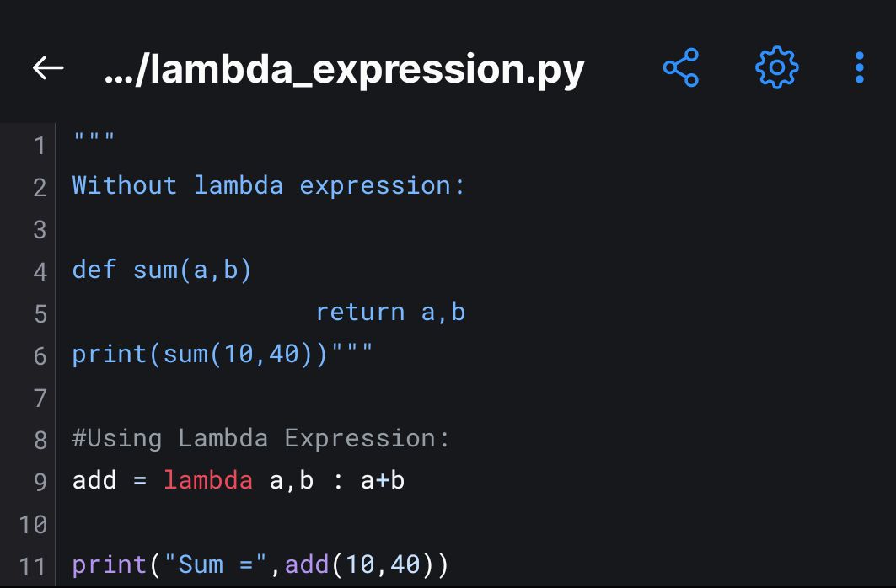The image size is (896, 588).
Task: Tap the back arrow icon
Action: click(x=48, y=68)
